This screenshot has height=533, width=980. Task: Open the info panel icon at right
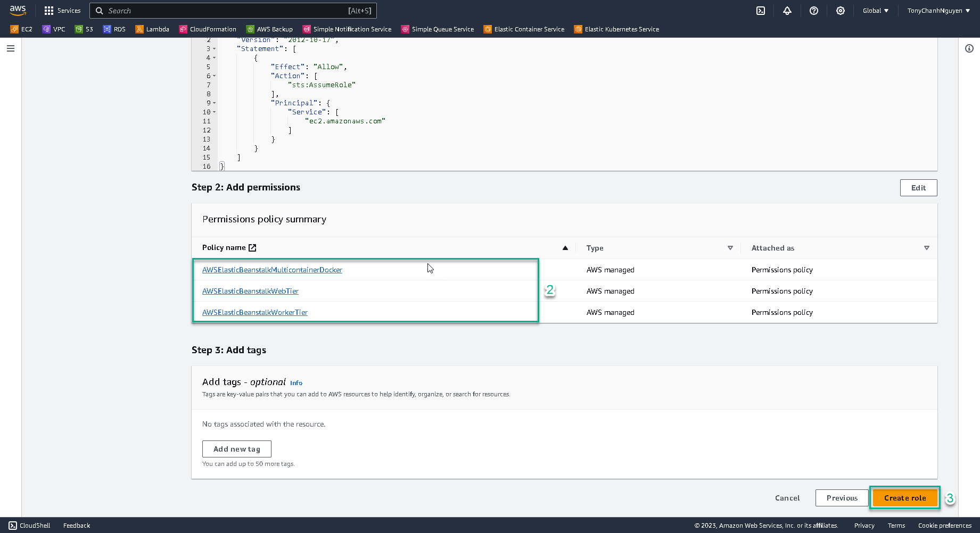tap(969, 48)
